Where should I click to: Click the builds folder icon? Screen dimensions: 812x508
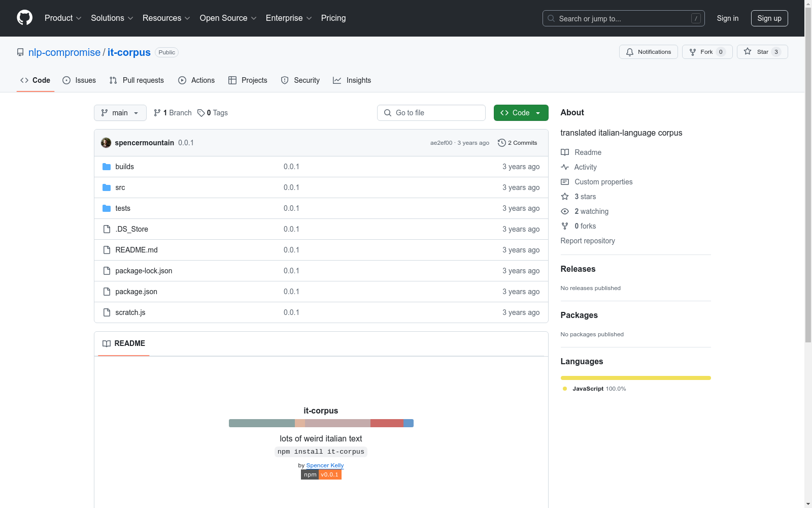coord(107,167)
